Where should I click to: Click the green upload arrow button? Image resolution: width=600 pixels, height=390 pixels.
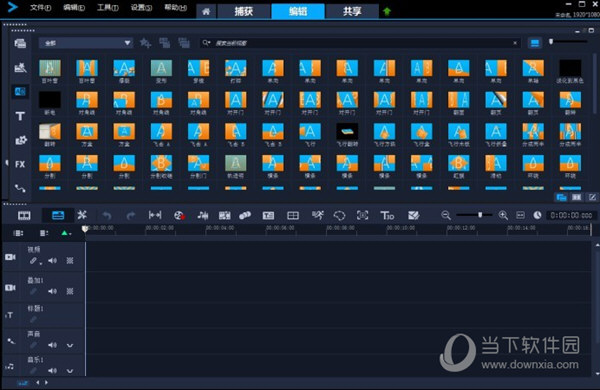pos(387,11)
